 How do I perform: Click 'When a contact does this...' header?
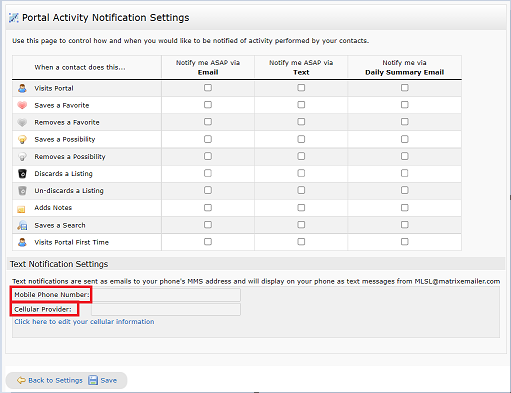[80, 67]
